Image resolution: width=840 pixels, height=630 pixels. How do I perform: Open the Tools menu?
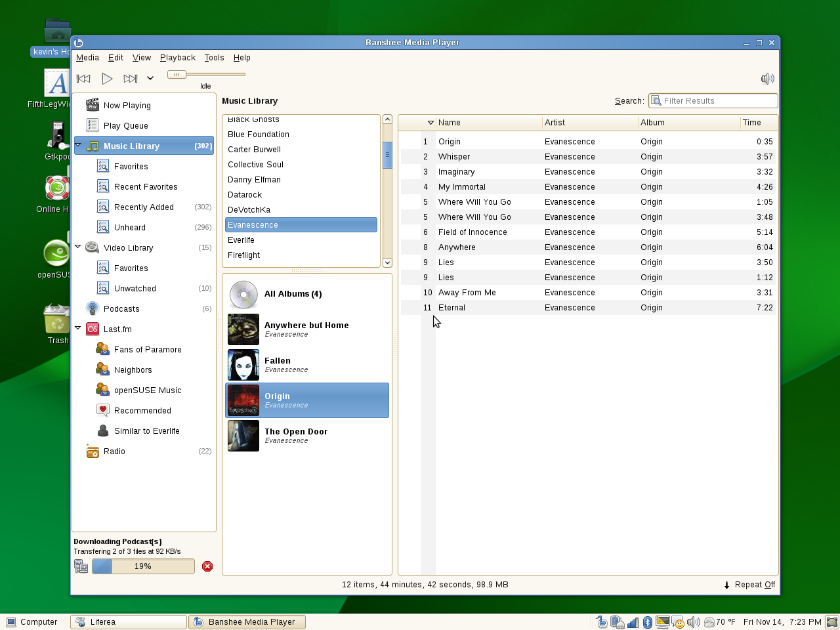(214, 58)
